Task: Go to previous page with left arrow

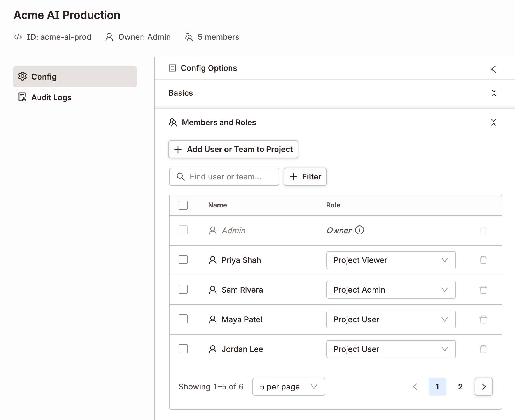Action: [x=415, y=387]
